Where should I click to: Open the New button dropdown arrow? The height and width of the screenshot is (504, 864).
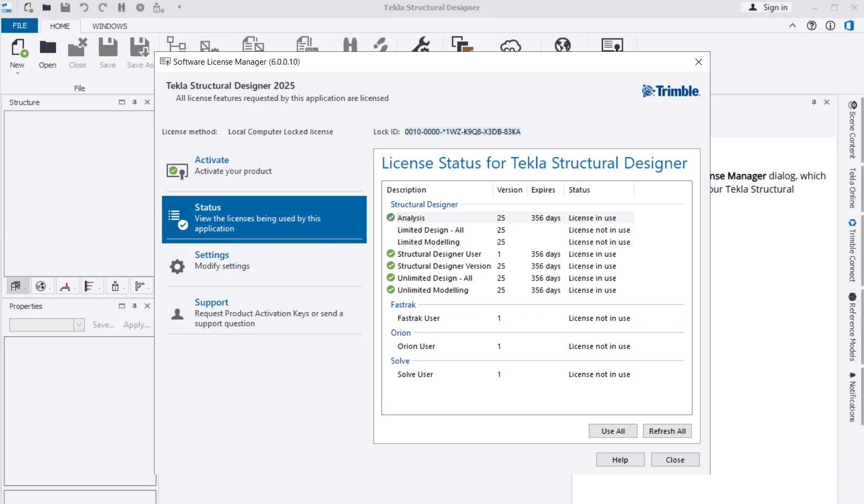(17, 73)
